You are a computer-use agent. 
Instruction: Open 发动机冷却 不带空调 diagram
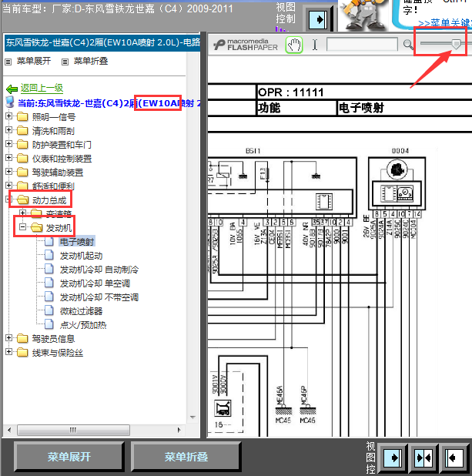coord(99,297)
